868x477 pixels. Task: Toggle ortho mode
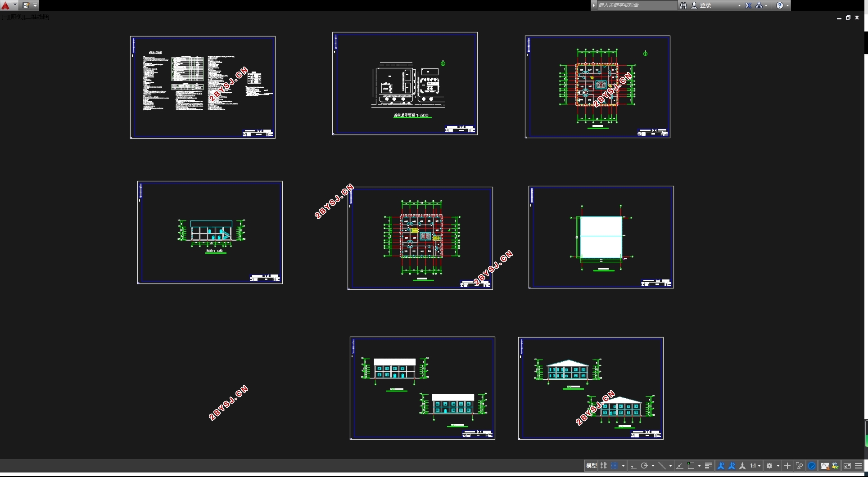(633, 466)
